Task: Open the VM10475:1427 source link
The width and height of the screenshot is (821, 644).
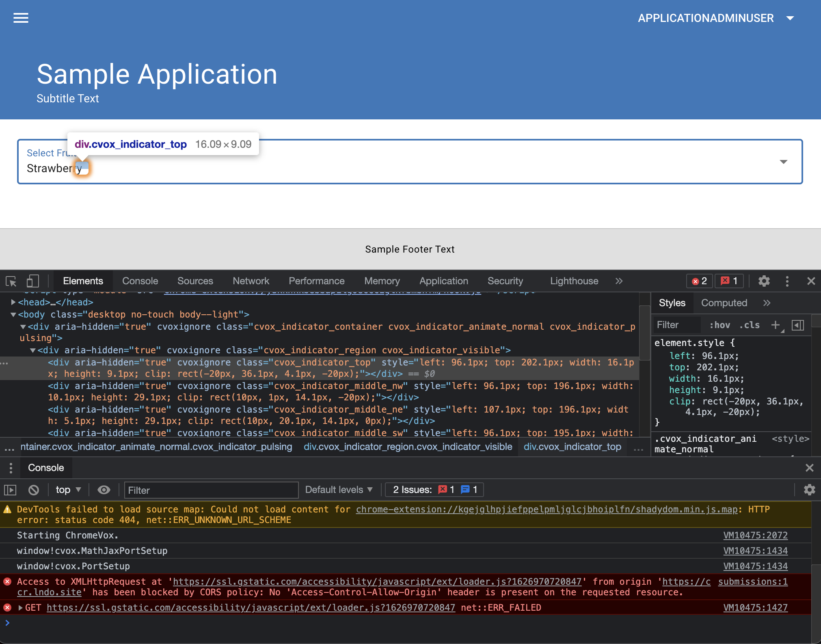Action: click(755, 607)
